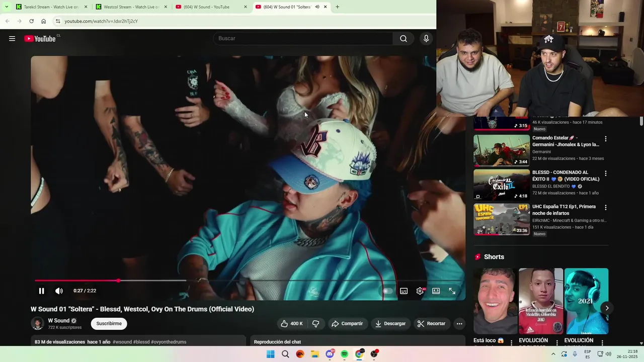The image size is (644, 362).
Task: Click the #wsound hashtag link
Action: click(x=122, y=342)
